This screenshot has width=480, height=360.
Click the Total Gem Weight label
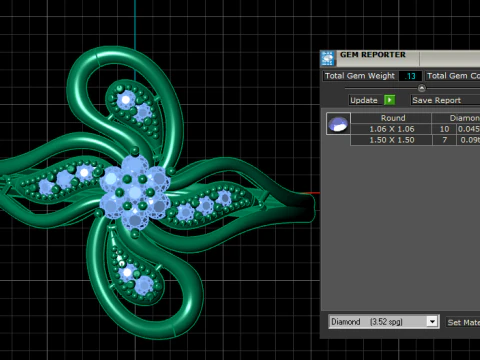360,76
